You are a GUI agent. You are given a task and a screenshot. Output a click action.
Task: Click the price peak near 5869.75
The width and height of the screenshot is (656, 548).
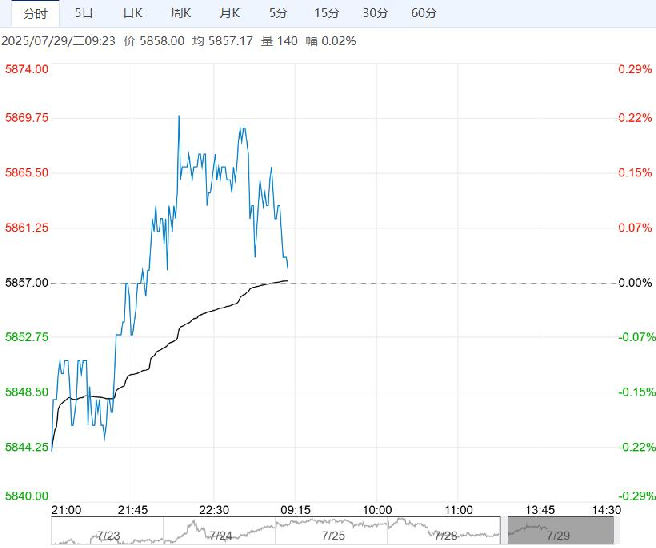click(x=179, y=117)
